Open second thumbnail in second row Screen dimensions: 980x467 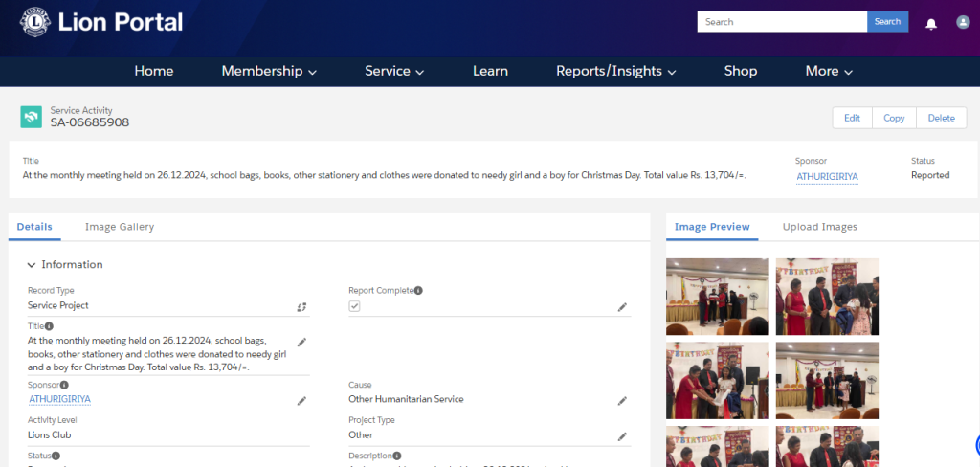(827, 380)
